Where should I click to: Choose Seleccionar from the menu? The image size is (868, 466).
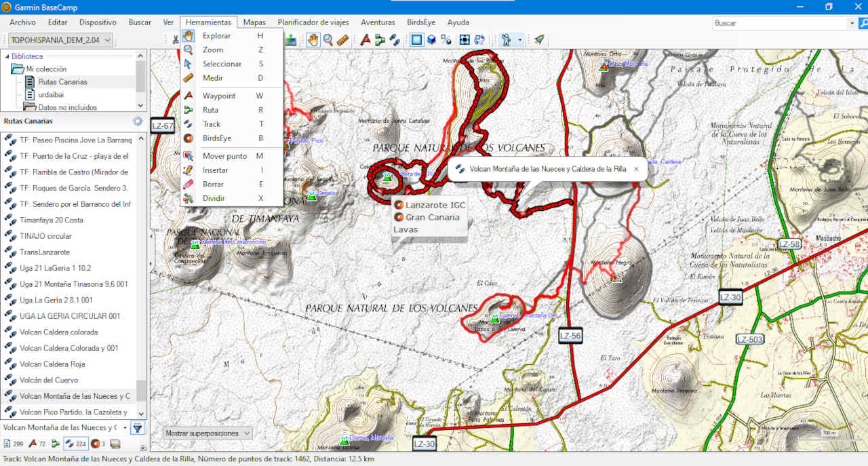click(232, 64)
